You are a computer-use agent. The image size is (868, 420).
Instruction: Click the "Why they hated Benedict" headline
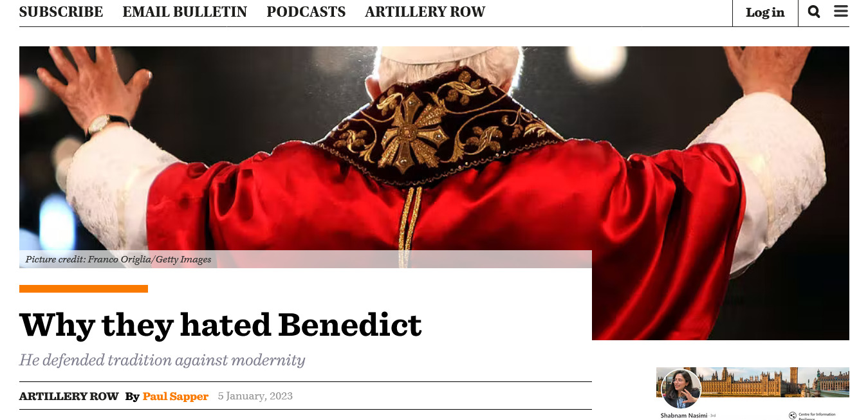221,325
